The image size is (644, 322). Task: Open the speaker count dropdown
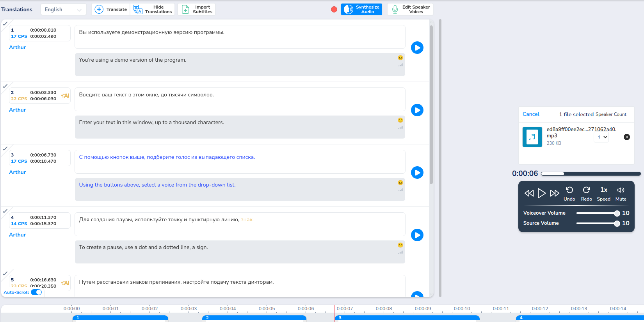[x=601, y=137]
